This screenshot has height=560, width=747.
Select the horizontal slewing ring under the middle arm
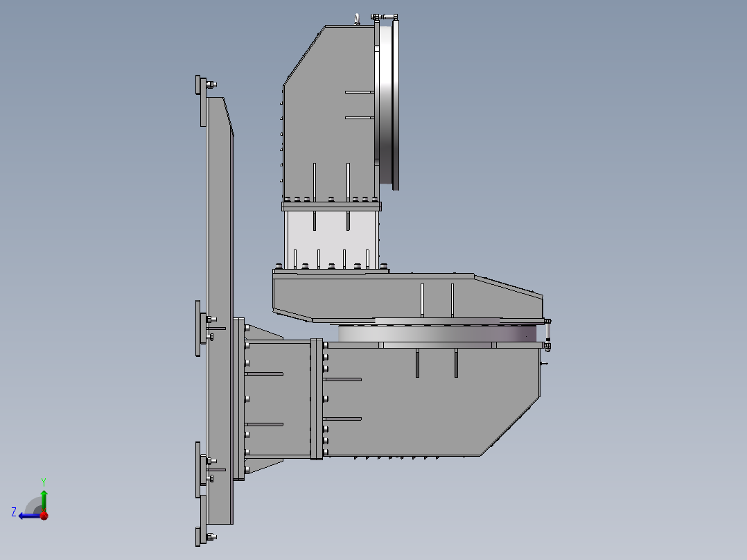coord(438,333)
